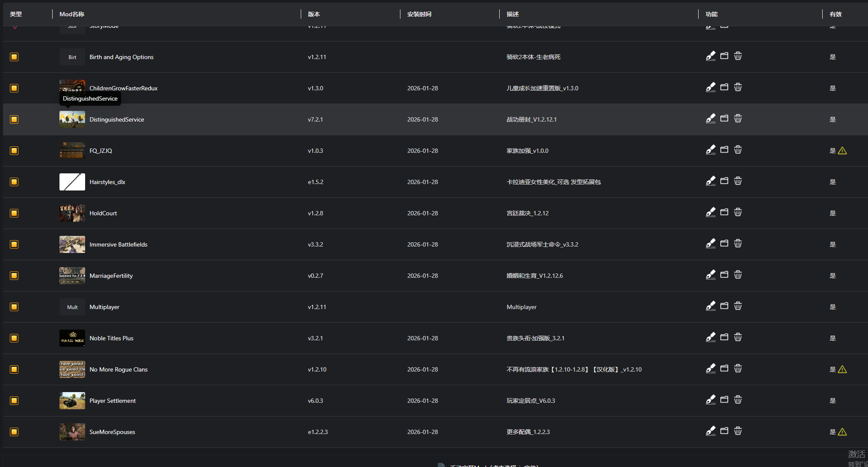The height and width of the screenshot is (467, 868).
Task: Click the 安装时间 column header
Action: pyautogui.click(x=419, y=14)
